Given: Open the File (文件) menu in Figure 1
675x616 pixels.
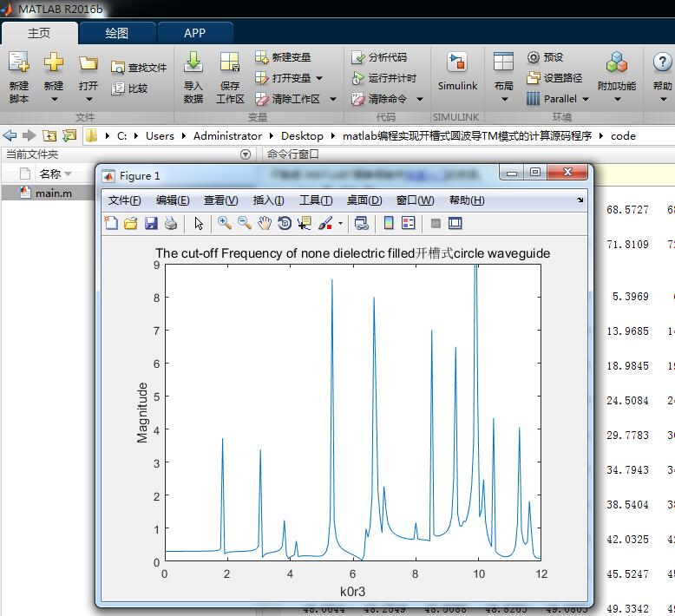Looking at the screenshot, I should 124,200.
